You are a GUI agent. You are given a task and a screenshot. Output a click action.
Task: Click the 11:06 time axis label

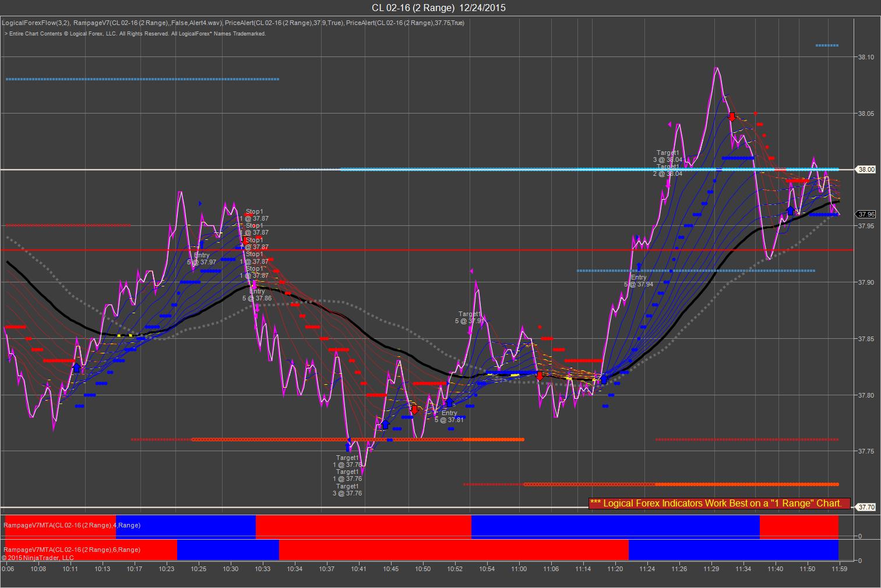(x=551, y=569)
